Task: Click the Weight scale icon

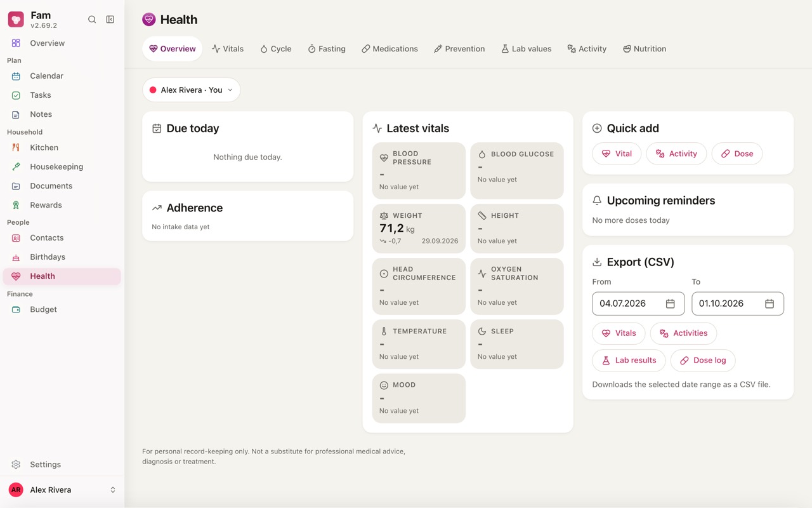Action: point(384,216)
